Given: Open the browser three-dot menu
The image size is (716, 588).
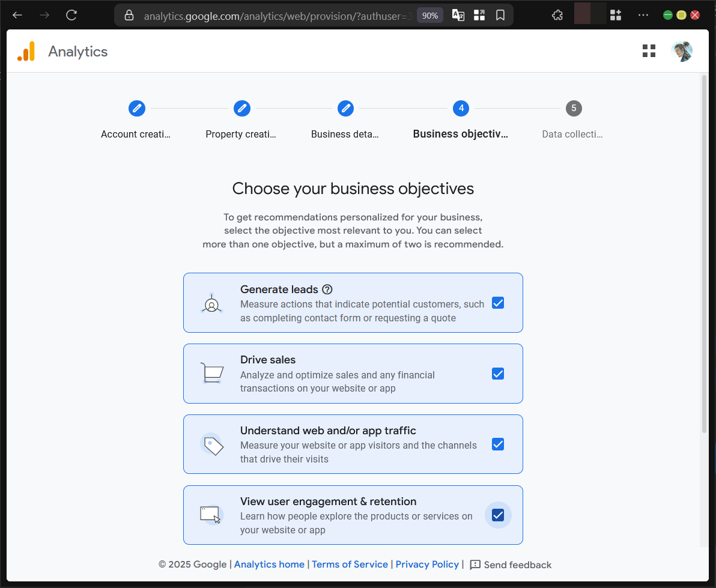Looking at the screenshot, I should pyautogui.click(x=643, y=16).
